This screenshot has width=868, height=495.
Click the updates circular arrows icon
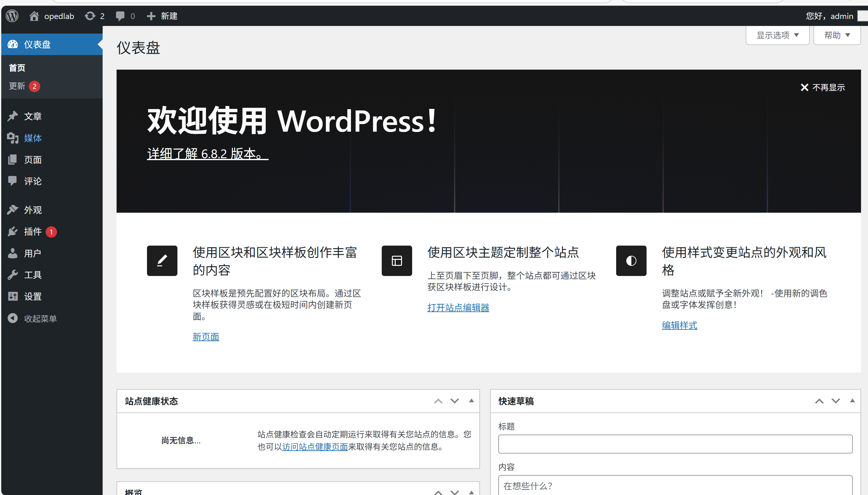click(x=90, y=16)
